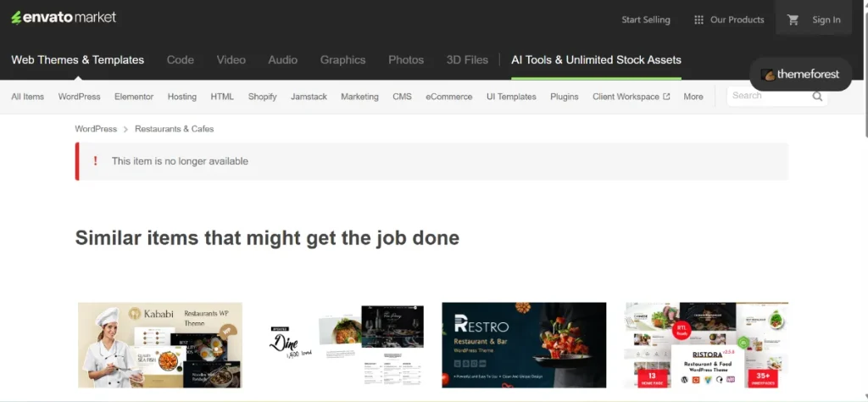Click the Sign In link
The width and height of the screenshot is (868, 402).
click(x=826, y=20)
